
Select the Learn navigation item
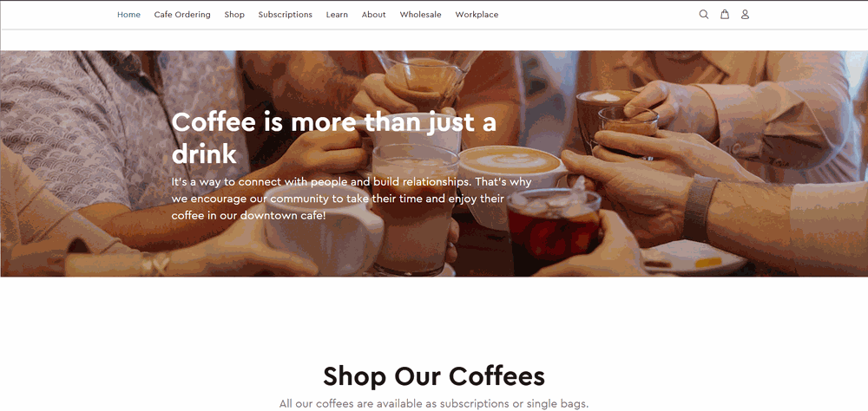click(337, 15)
